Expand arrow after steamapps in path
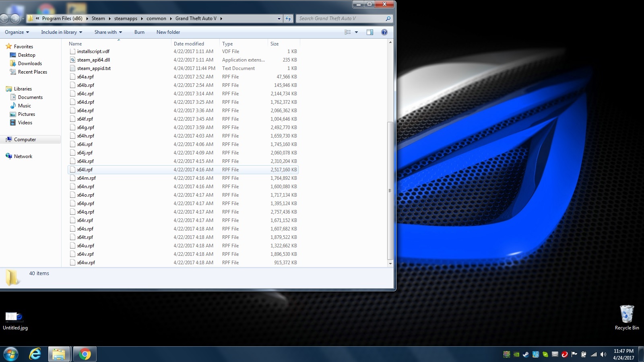Screen dimensions: 644x362 click(142, 19)
